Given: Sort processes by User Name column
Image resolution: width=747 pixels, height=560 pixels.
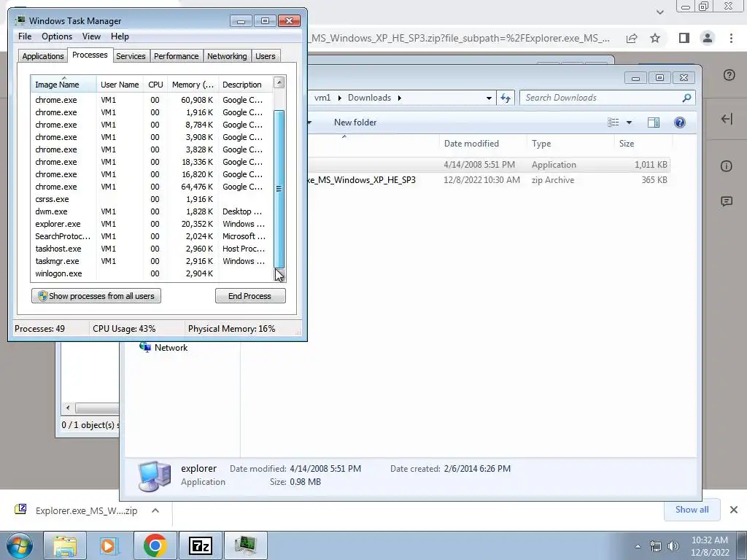Looking at the screenshot, I should pyautogui.click(x=120, y=85).
